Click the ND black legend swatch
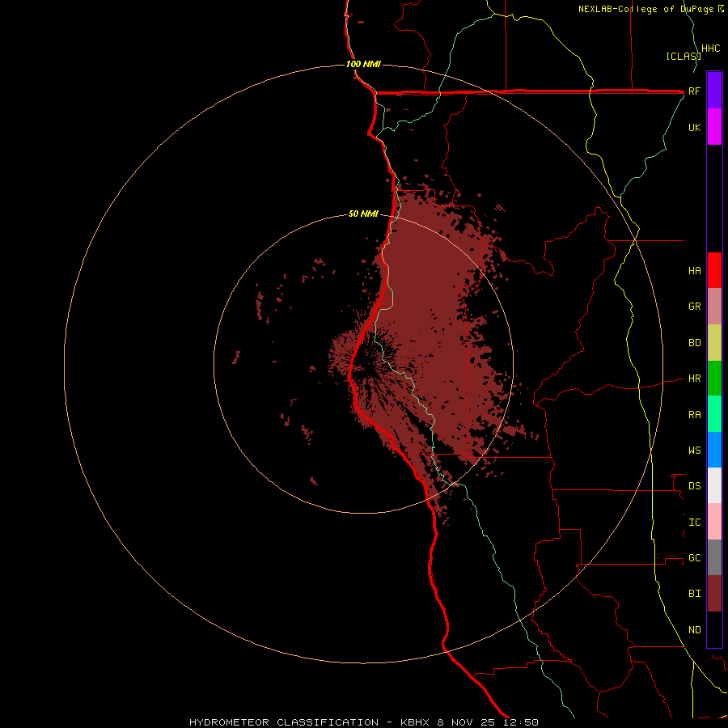 click(714, 629)
